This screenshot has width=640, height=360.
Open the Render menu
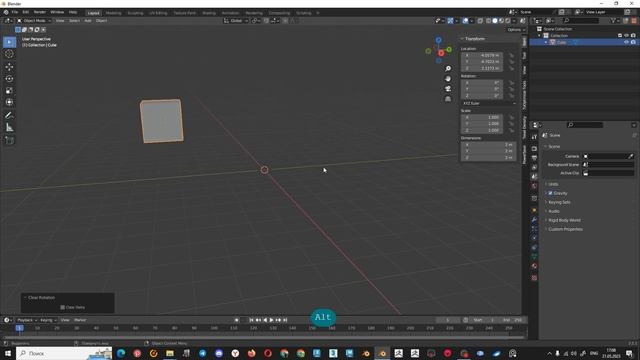(x=40, y=12)
